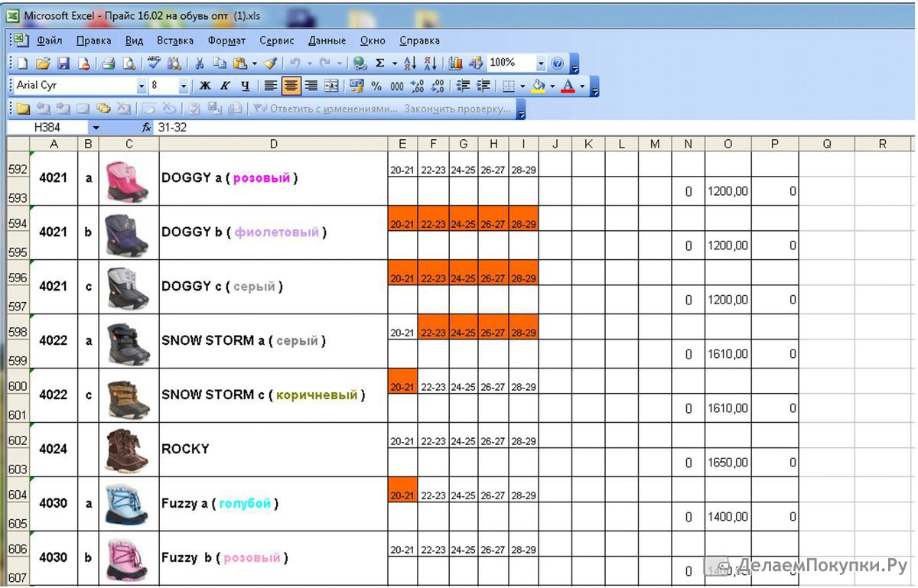
Task: Create a new blank workbook
Action: [23, 63]
